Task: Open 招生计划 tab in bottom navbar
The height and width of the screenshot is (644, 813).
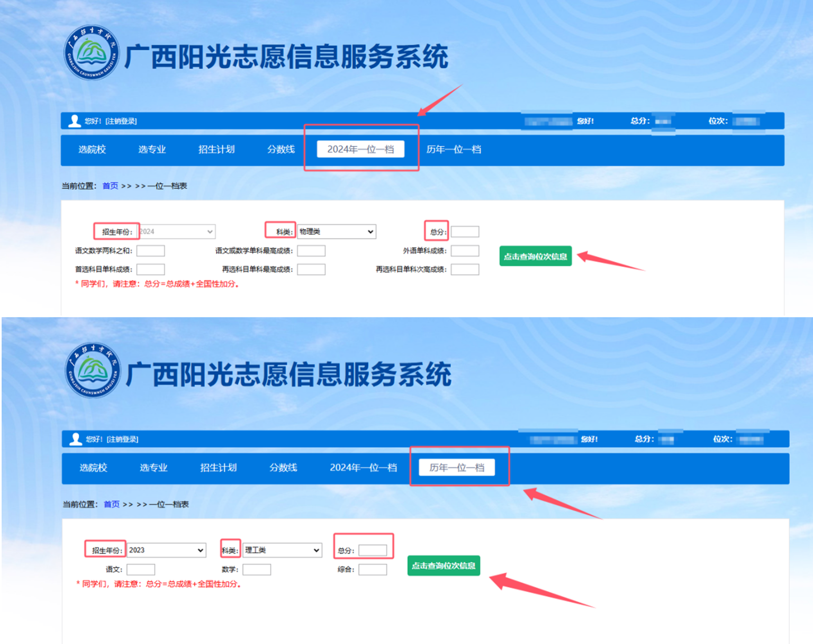Action: coord(218,467)
